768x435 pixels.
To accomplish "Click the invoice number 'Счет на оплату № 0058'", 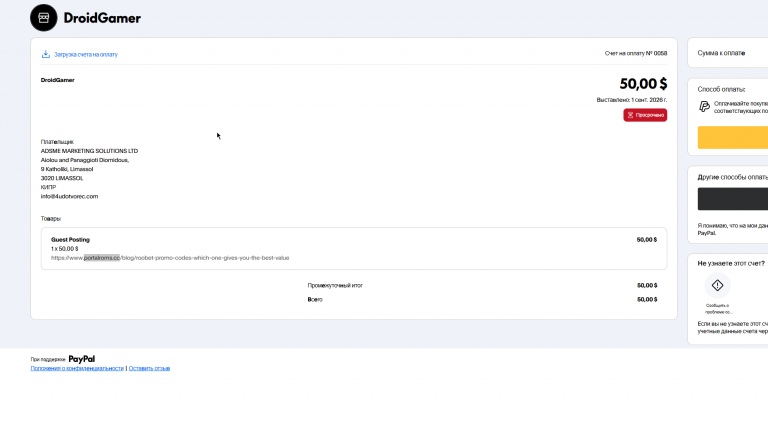I will point(636,53).
